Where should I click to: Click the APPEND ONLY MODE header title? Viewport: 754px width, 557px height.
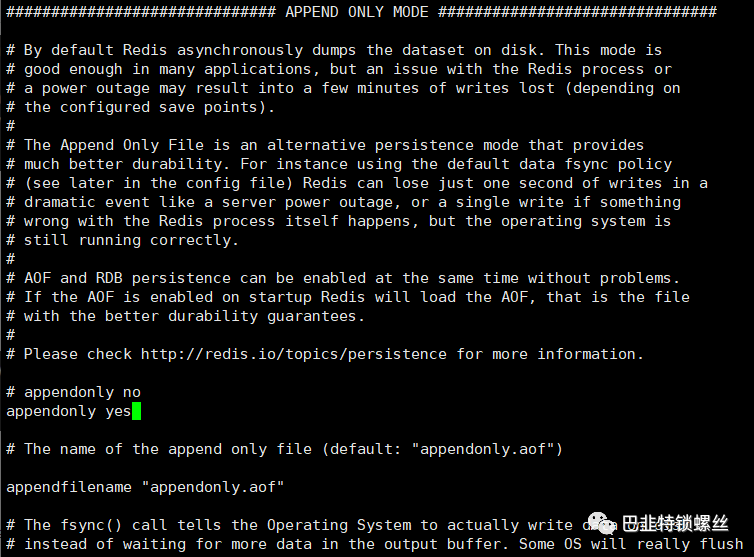tap(356, 12)
